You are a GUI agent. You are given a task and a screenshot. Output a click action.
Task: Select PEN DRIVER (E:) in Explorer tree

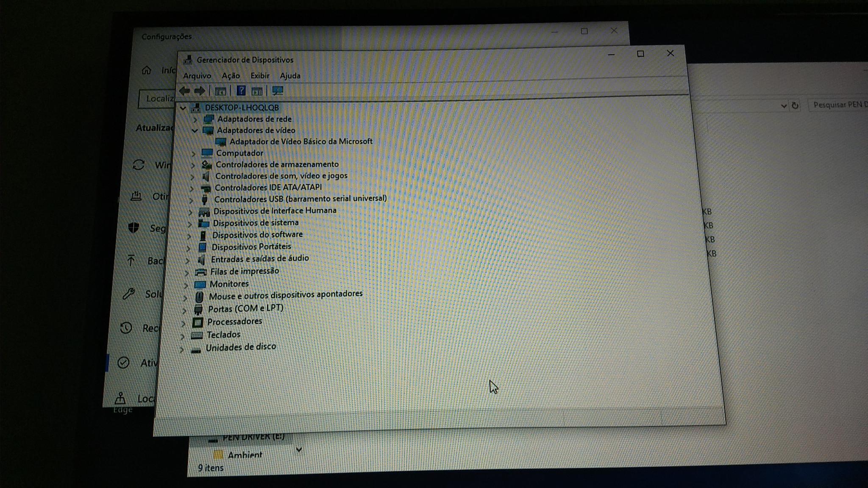tap(253, 436)
